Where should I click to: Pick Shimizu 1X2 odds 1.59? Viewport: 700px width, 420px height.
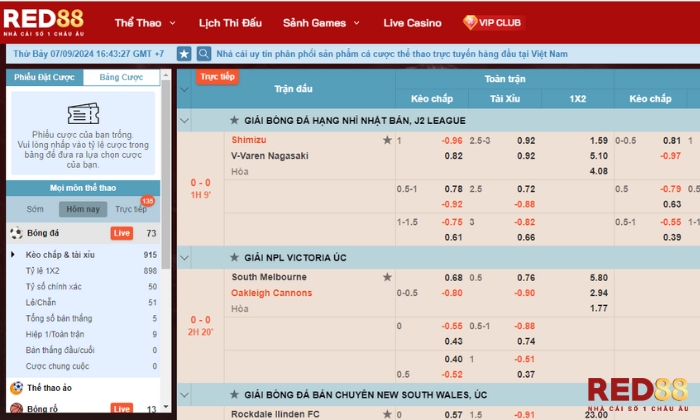(599, 141)
